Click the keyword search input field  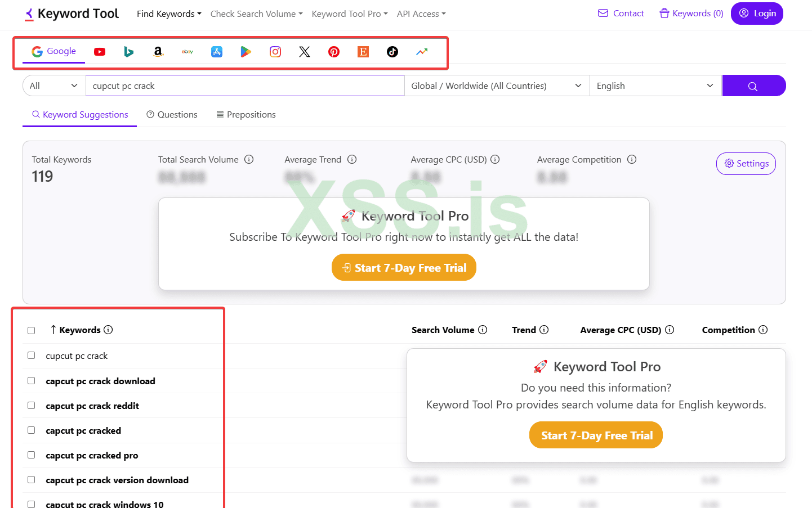(245, 86)
